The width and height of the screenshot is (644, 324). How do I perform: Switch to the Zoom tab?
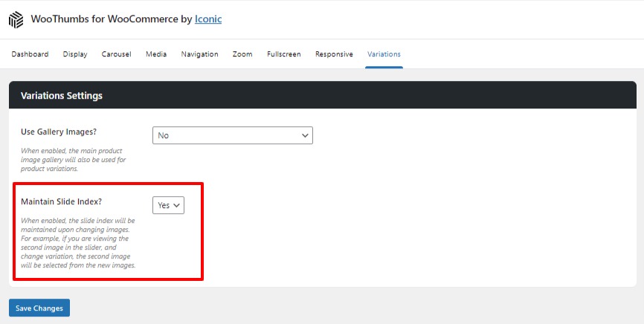tap(242, 54)
